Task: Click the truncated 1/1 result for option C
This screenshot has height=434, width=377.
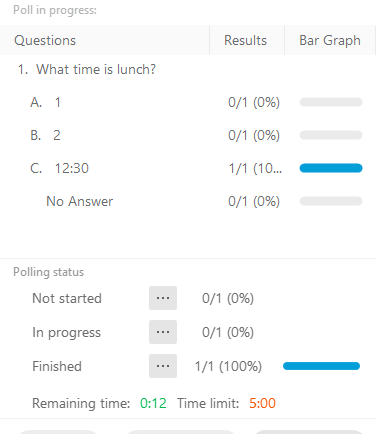Action: pos(255,168)
